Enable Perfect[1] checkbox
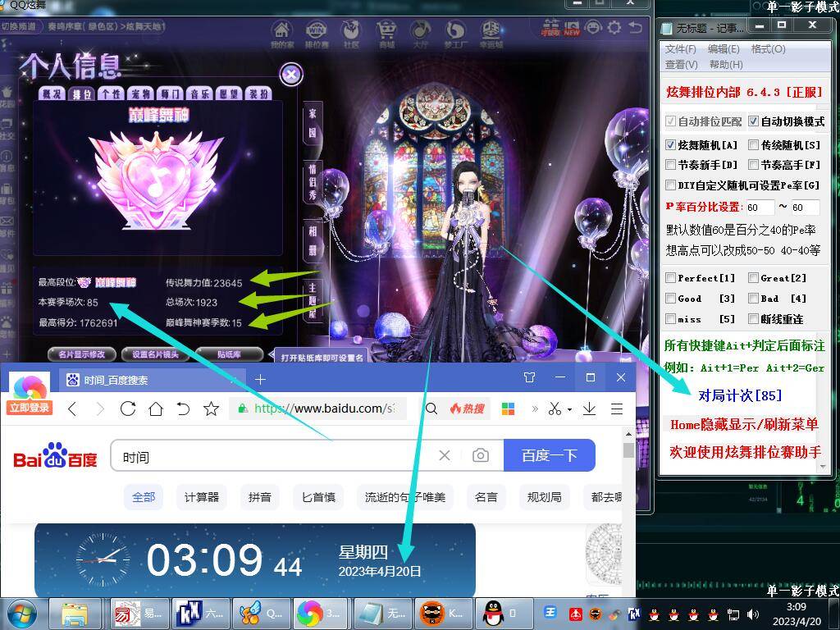Screen dimensions: 840x630 click(670, 277)
